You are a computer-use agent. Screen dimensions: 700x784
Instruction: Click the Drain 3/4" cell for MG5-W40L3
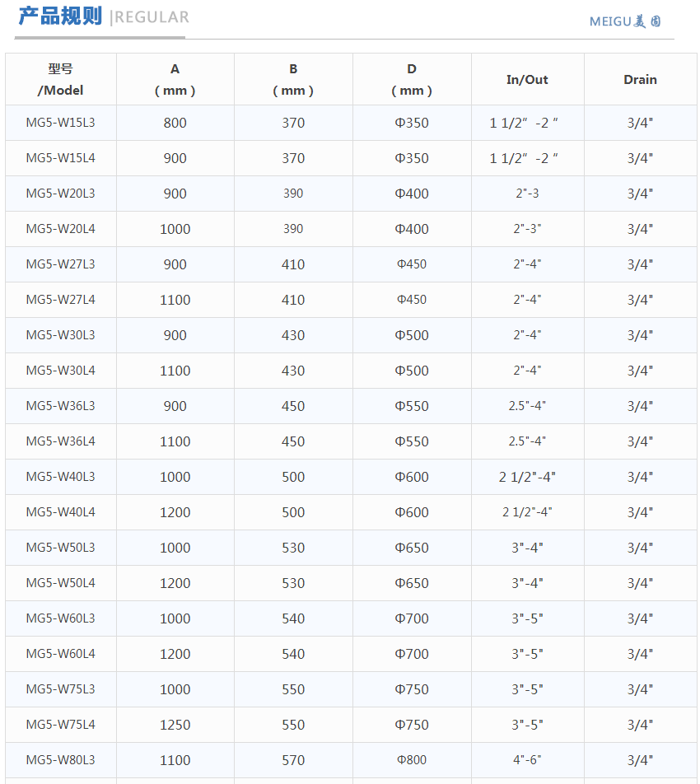tap(640, 477)
